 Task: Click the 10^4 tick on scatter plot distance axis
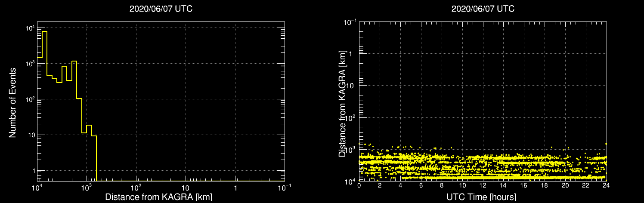click(x=351, y=181)
